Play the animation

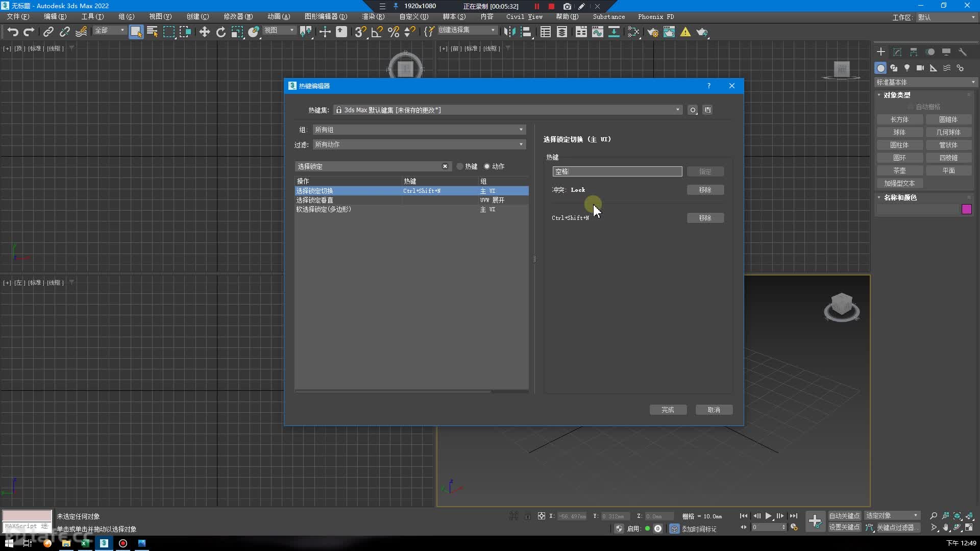pyautogui.click(x=768, y=516)
